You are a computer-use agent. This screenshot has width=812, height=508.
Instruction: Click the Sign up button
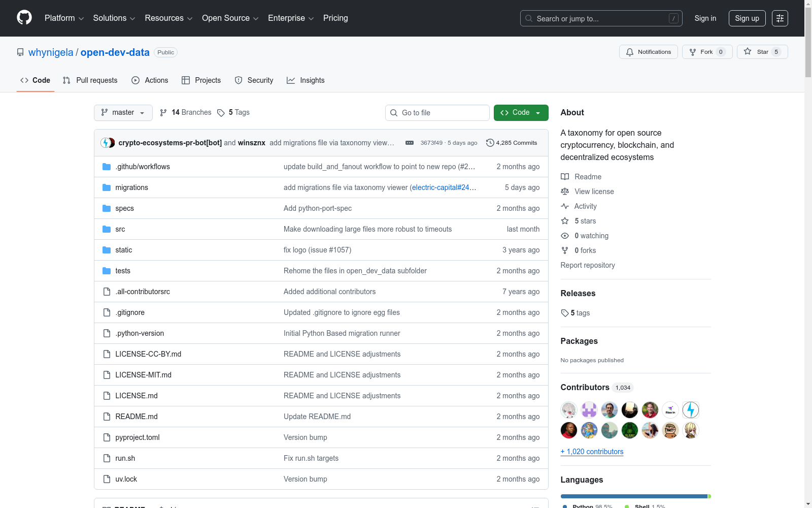747,18
